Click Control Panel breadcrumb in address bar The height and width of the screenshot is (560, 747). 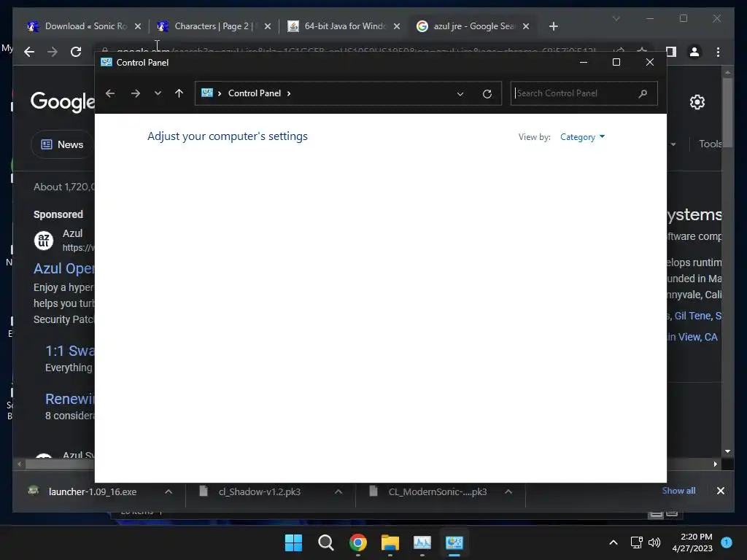pyautogui.click(x=255, y=93)
